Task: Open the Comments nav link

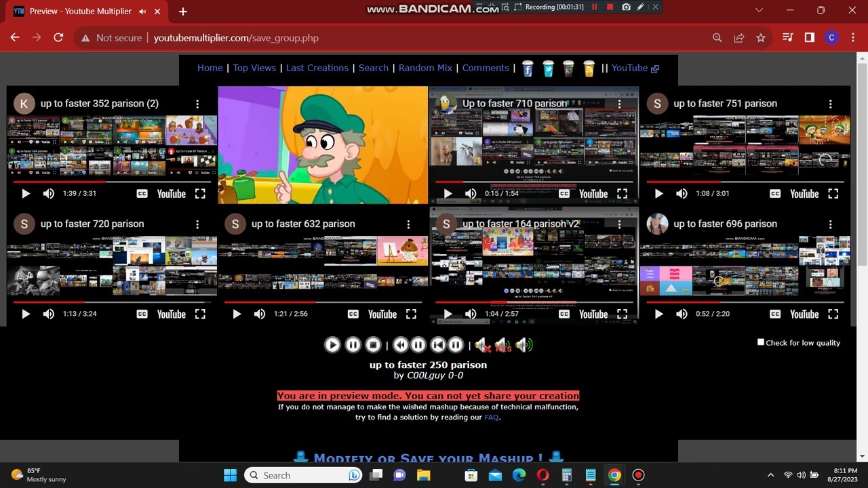Action: [x=486, y=68]
